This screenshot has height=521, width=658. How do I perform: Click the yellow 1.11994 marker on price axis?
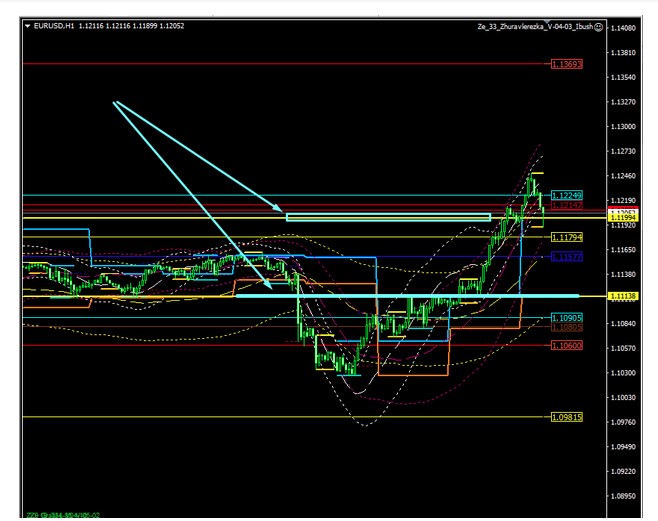pos(628,218)
